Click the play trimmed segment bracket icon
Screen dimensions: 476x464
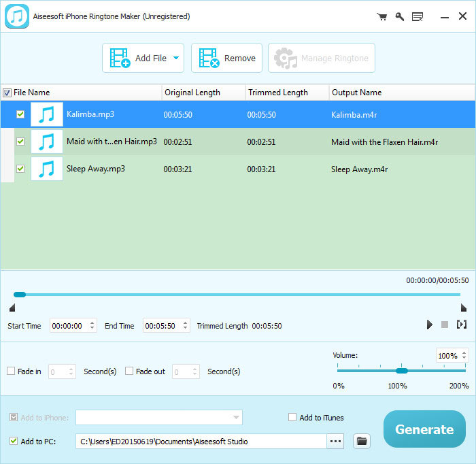[x=462, y=325]
